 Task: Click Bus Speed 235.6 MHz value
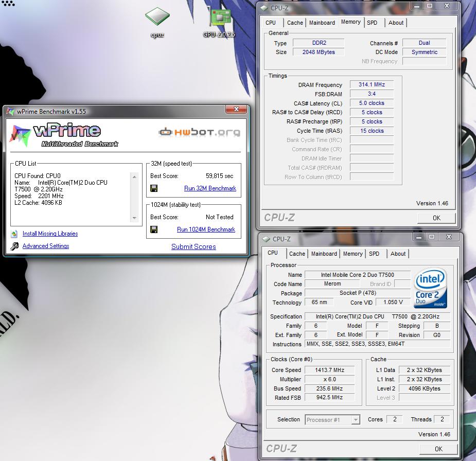(329, 389)
